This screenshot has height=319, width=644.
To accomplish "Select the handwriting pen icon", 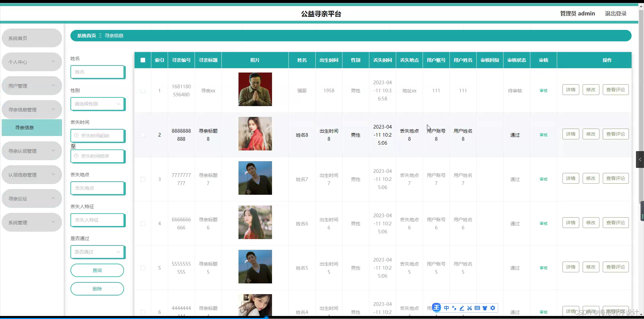I will coord(462,308).
